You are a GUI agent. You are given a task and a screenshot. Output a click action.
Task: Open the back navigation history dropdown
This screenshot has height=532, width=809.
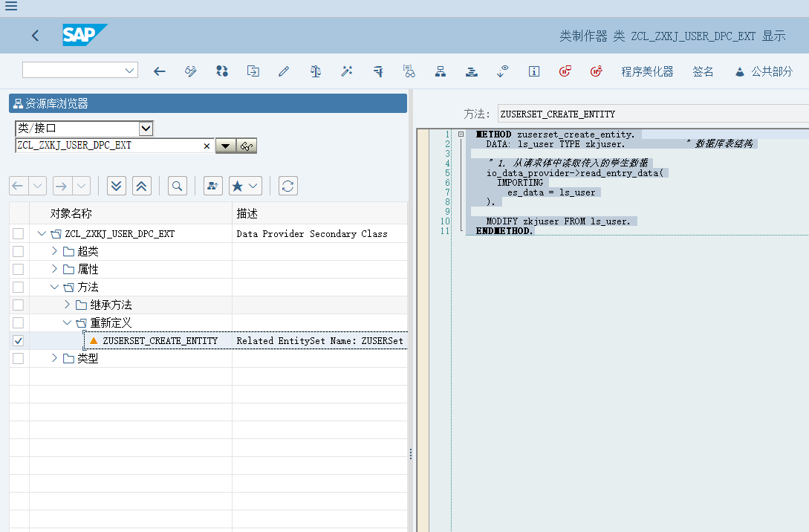pos(37,186)
